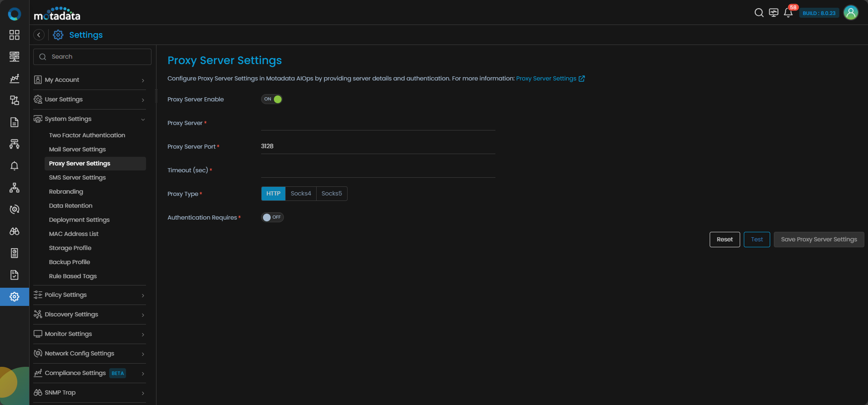
Task: Select Socks5 proxy type
Action: pyautogui.click(x=332, y=194)
